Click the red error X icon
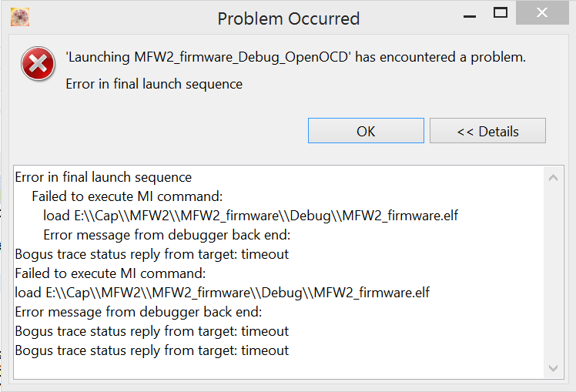 coord(38,65)
